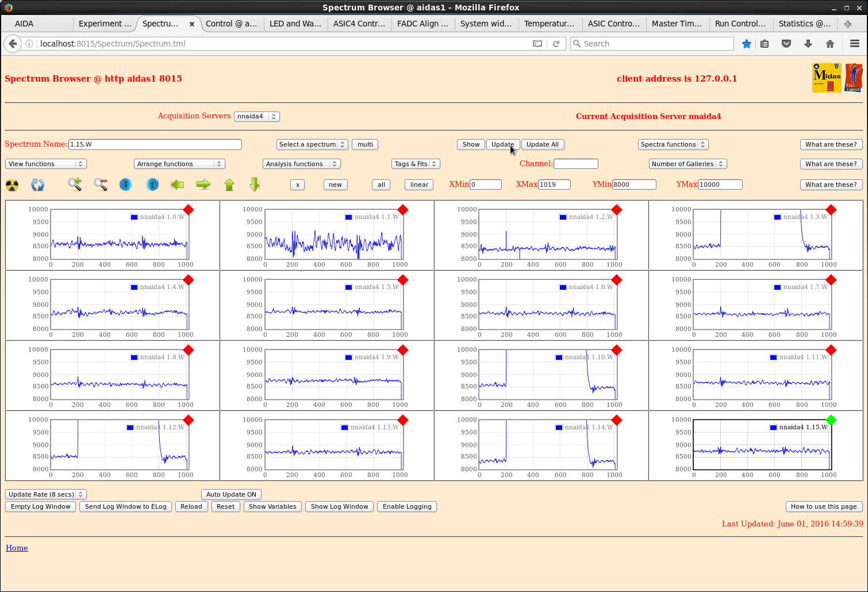
Task: Open the Update Rate dropdown
Action: tap(46, 494)
